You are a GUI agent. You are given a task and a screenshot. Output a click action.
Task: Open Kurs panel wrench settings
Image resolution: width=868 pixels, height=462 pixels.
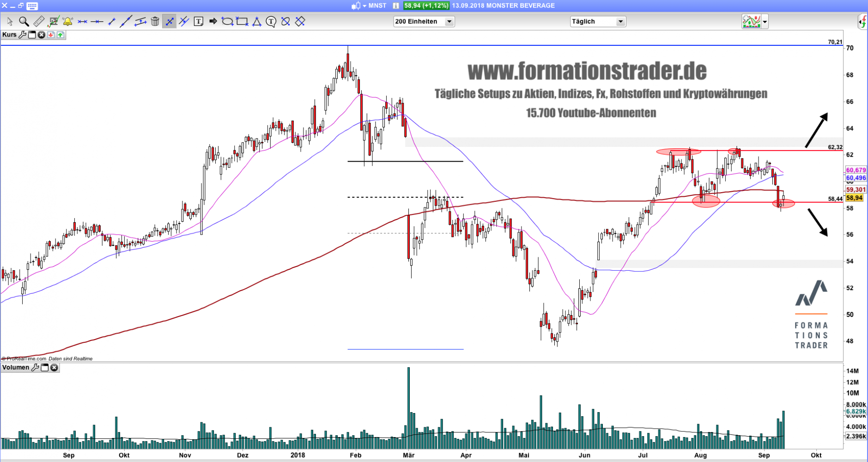click(x=22, y=35)
